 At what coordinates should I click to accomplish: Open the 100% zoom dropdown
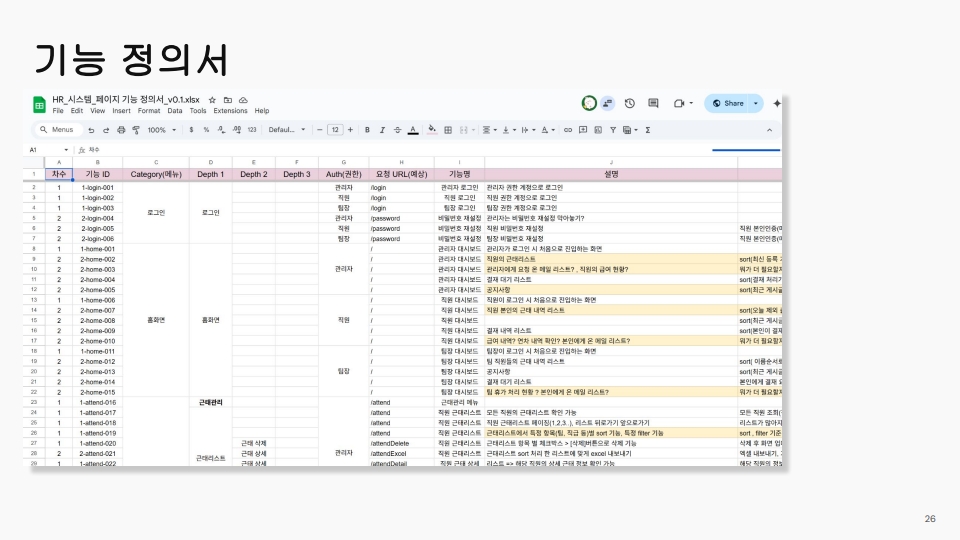click(x=159, y=130)
